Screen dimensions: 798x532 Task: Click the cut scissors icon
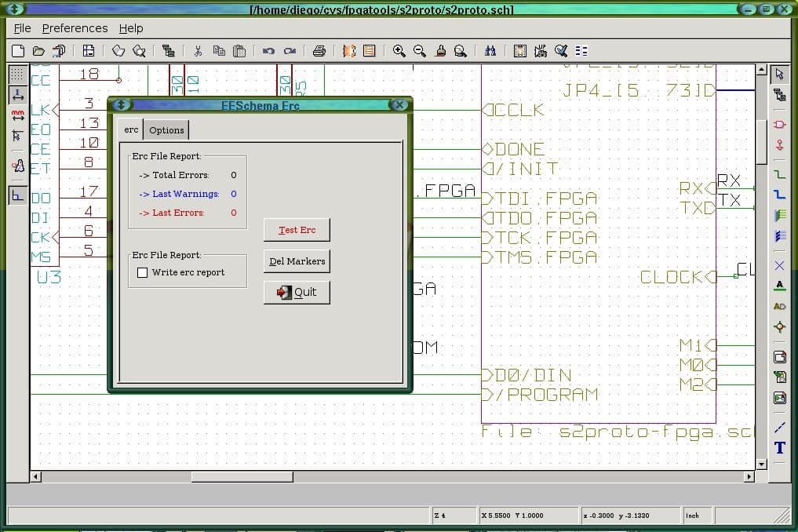[198, 51]
